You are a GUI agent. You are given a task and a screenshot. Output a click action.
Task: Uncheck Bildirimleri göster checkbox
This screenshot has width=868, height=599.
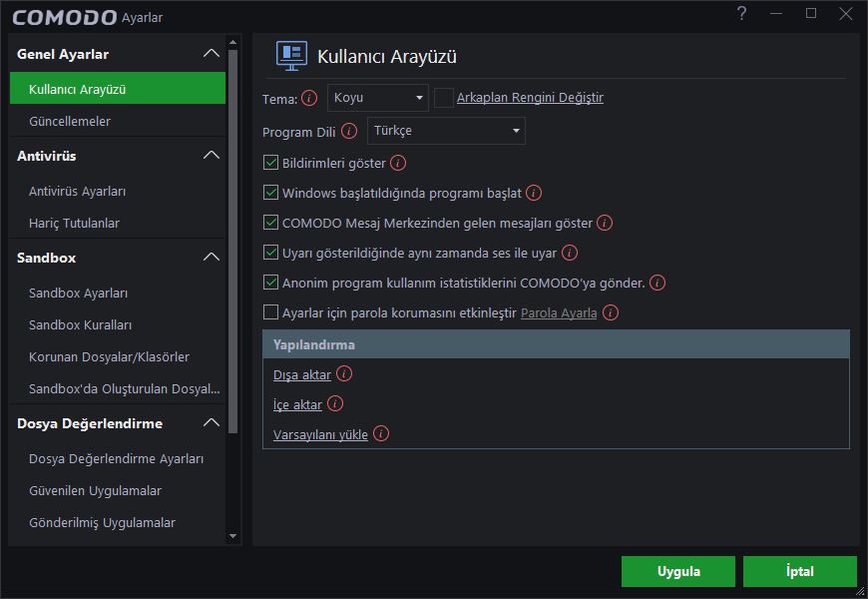coord(270,163)
